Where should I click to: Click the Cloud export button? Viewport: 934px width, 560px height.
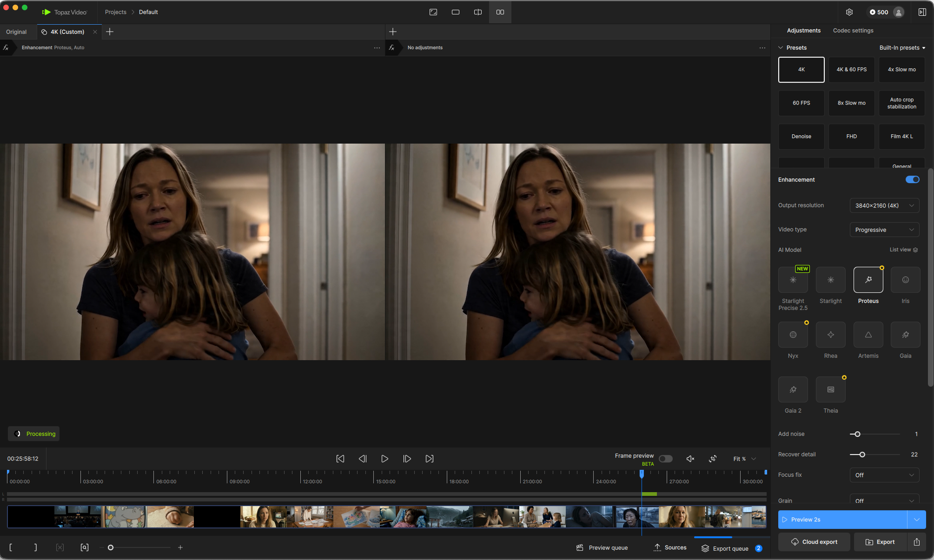(x=814, y=542)
